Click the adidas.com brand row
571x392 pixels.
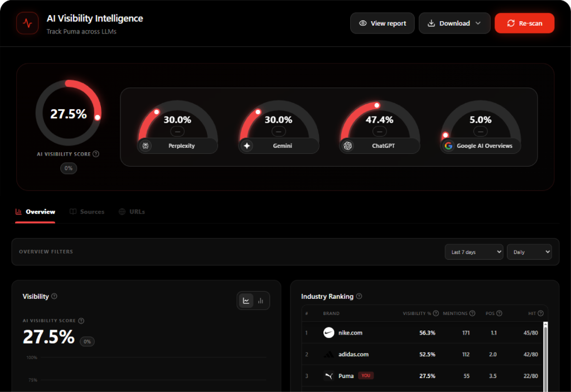(x=422, y=354)
